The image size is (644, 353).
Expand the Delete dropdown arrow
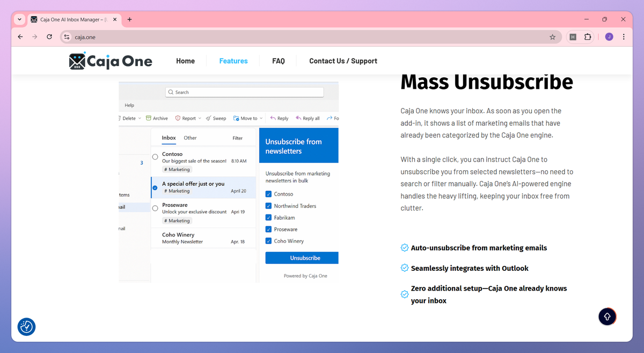tap(140, 118)
